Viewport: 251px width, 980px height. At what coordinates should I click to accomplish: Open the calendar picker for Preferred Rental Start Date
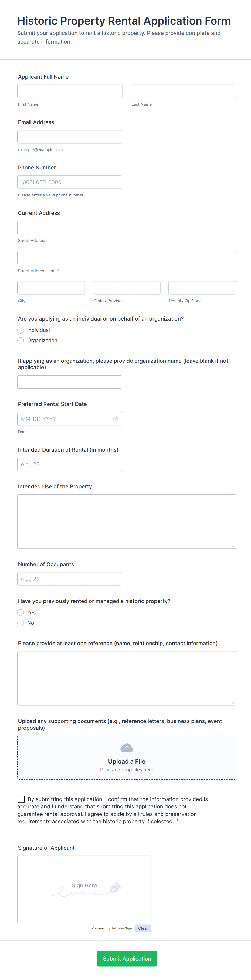pos(116,418)
